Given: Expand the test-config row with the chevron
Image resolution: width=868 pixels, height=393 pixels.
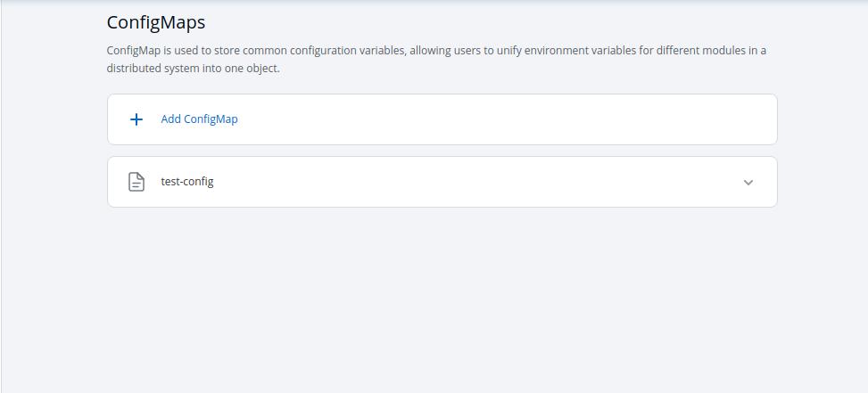Looking at the screenshot, I should coord(748,183).
